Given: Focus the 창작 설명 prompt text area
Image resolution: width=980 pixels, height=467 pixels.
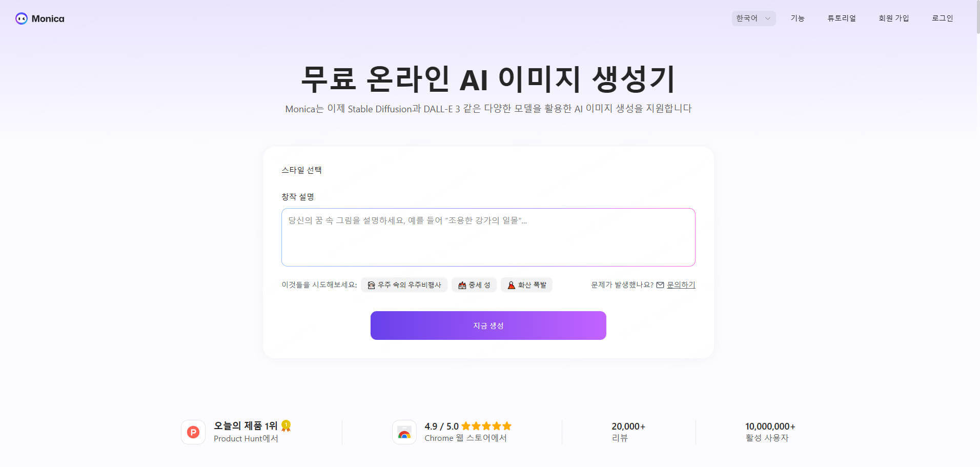Looking at the screenshot, I should pyautogui.click(x=488, y=237).
